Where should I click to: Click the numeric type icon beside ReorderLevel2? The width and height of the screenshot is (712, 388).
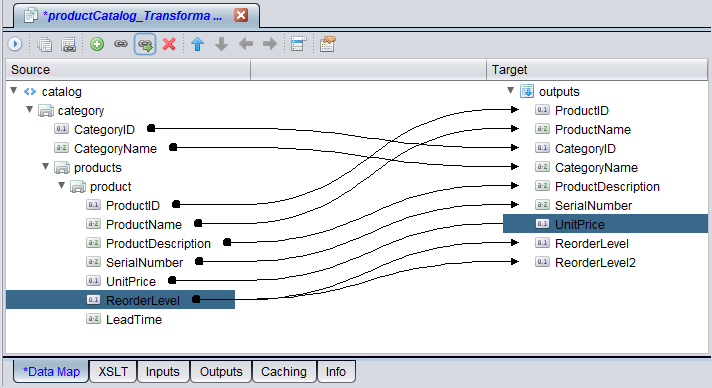542,262
